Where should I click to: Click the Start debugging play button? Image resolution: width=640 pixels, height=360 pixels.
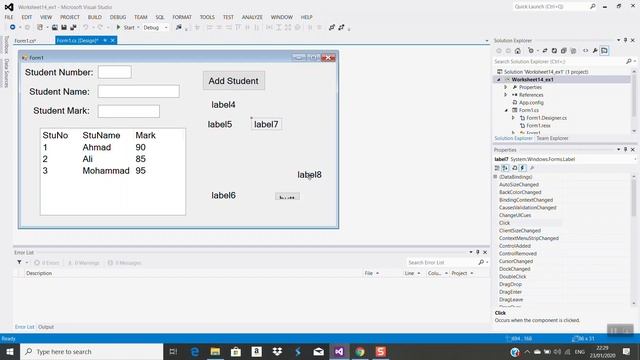(x=118, y=27)
